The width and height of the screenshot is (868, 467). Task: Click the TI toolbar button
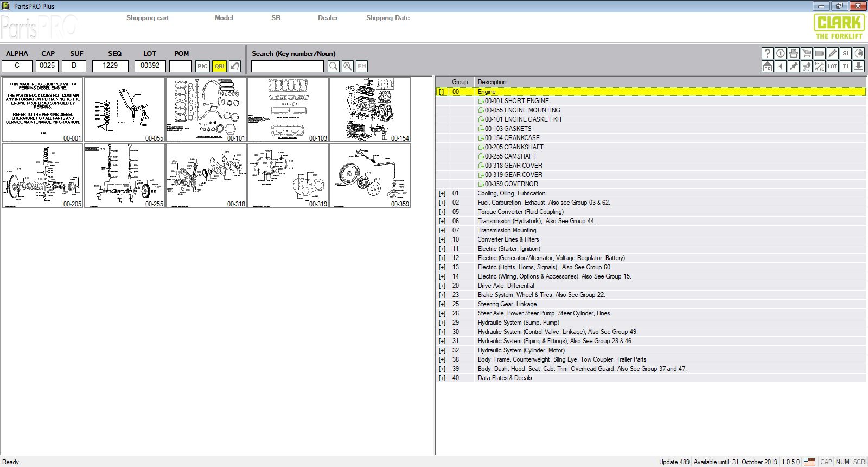click(x=846, y=66)
